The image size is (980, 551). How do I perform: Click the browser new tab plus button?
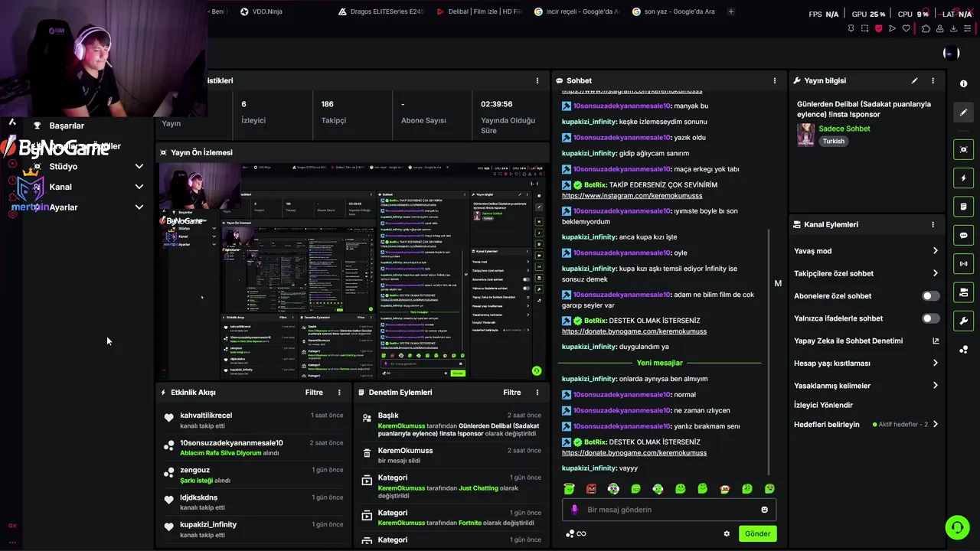click(x=730, y=11)
